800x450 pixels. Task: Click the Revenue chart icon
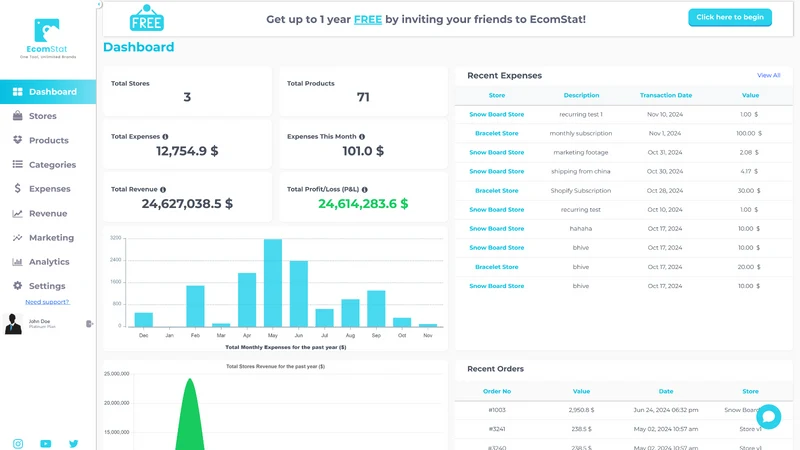point(17,213)
